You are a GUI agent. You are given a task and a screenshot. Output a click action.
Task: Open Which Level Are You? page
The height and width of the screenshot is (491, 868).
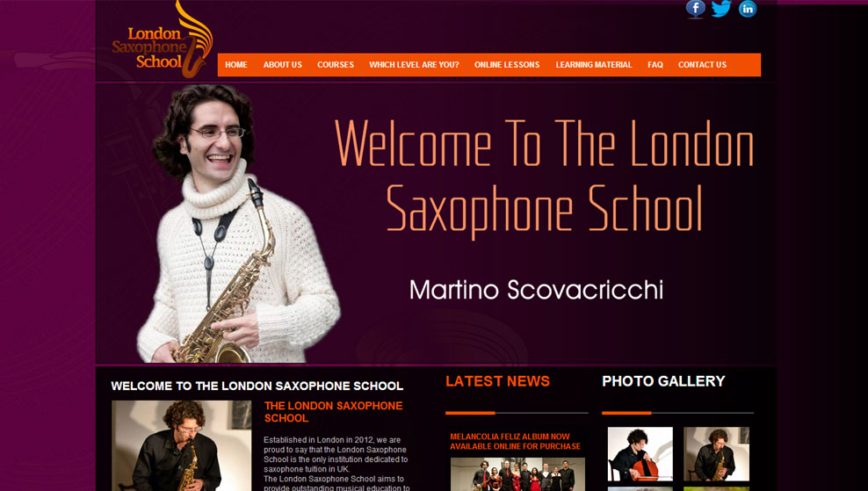coord(414,65)
